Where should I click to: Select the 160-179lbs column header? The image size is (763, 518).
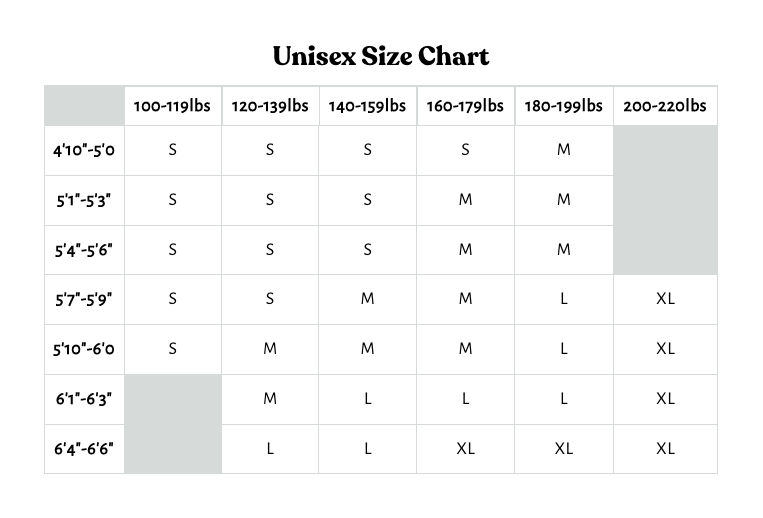coord(465,106)
